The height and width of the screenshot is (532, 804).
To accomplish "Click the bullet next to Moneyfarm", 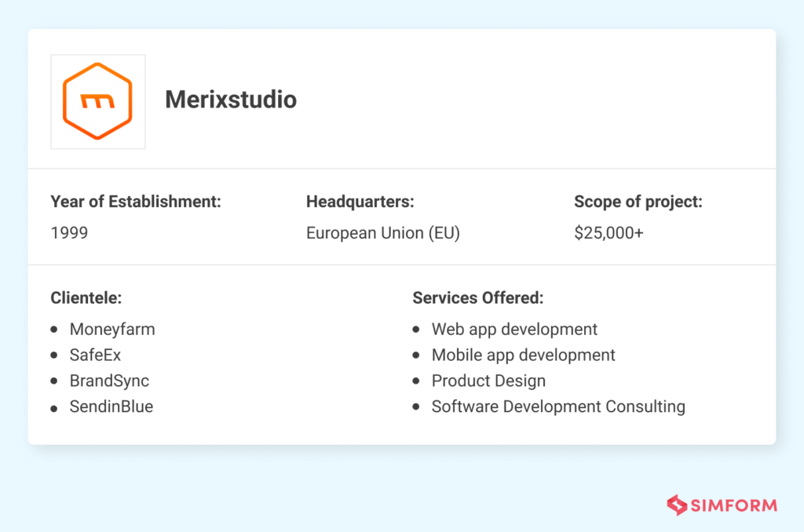I will pyautogui.click(x=53, y=330).
